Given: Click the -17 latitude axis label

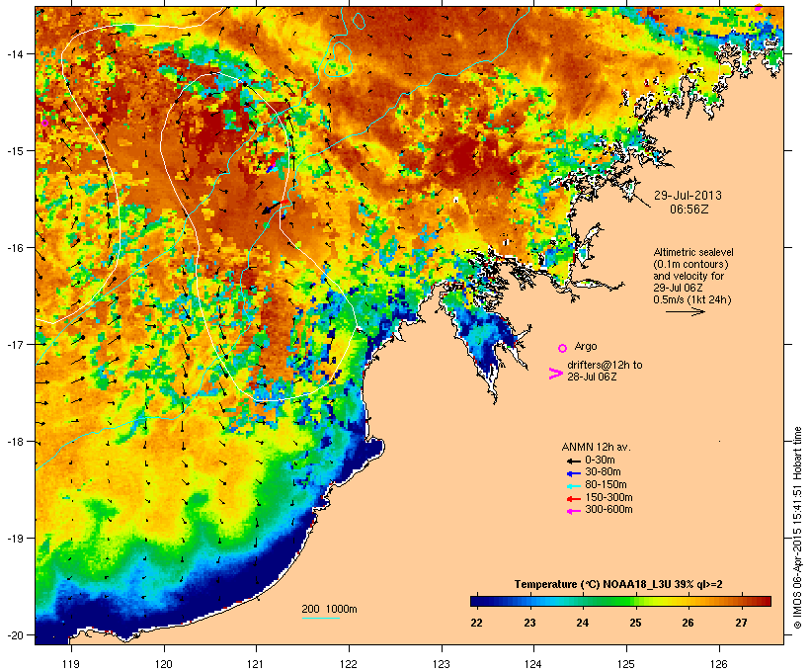Looking at the screenshot, I should coord(14,345).
